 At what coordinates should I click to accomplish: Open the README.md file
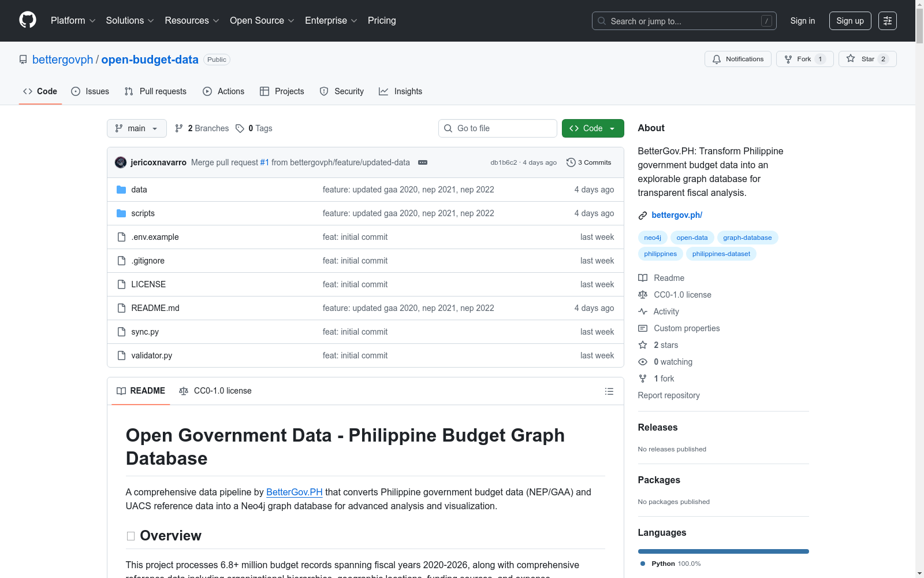(x=155, y=308)
